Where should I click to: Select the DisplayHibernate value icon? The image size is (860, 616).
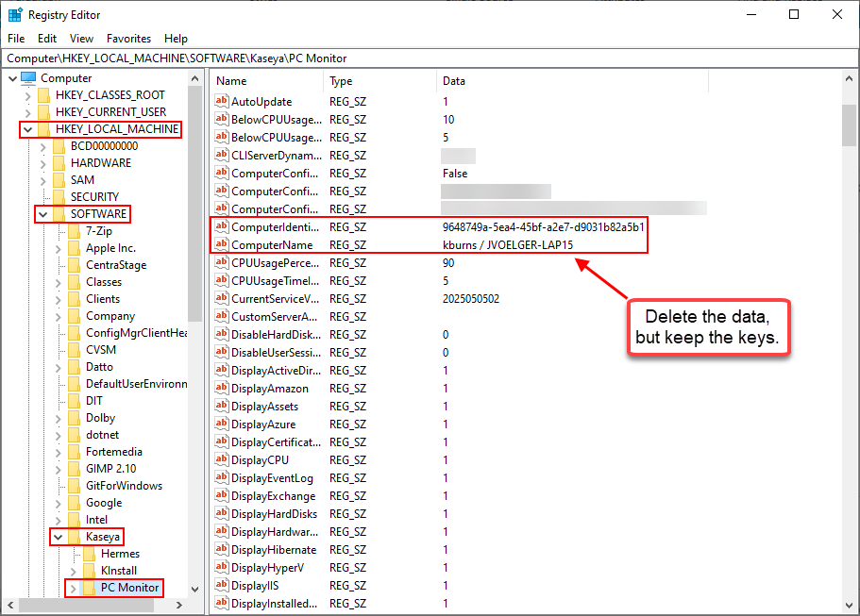tap(222, 549)
